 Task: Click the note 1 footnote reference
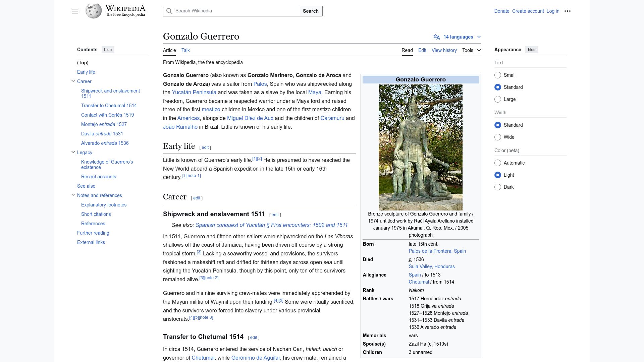(x=194, y=176)
